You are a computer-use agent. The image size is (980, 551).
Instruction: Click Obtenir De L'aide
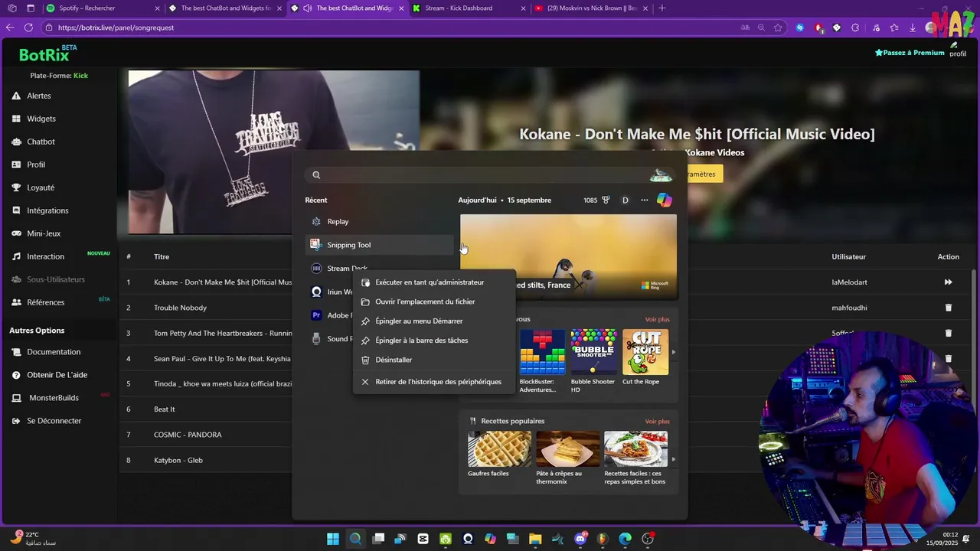(x=57, y=375)
